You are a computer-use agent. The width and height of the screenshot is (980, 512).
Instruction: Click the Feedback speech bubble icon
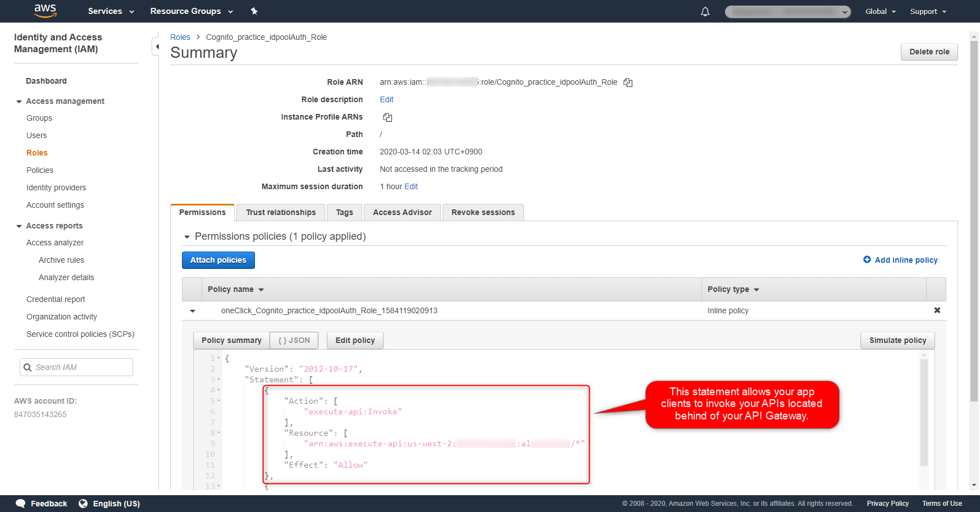point(21,504)
